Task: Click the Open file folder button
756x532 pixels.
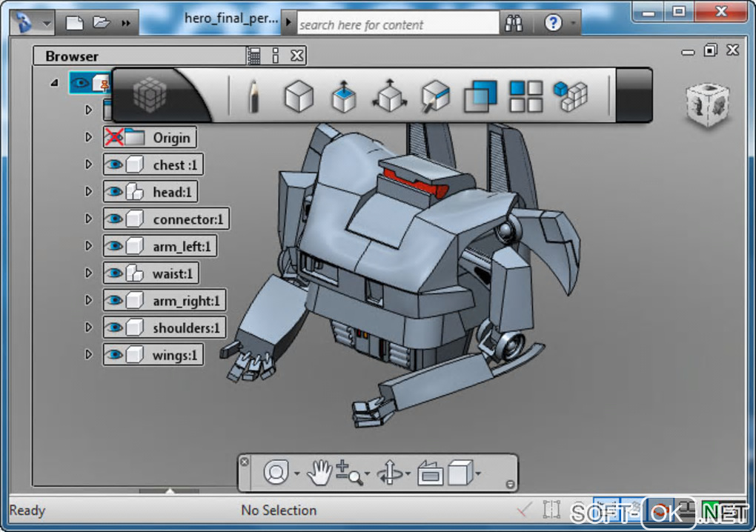Action: point(101,23)
